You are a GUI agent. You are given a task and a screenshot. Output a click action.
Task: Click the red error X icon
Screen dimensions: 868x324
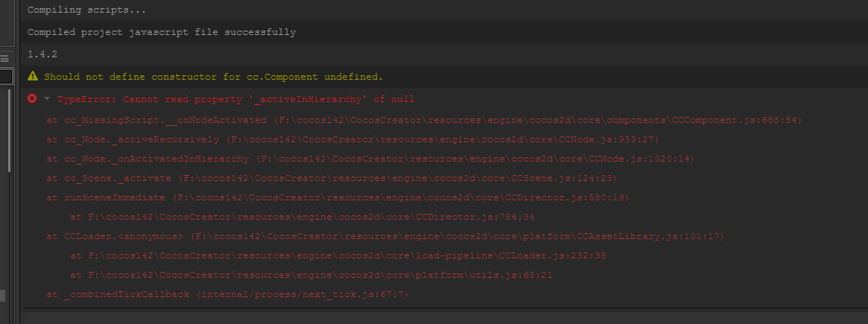[32, 99]
